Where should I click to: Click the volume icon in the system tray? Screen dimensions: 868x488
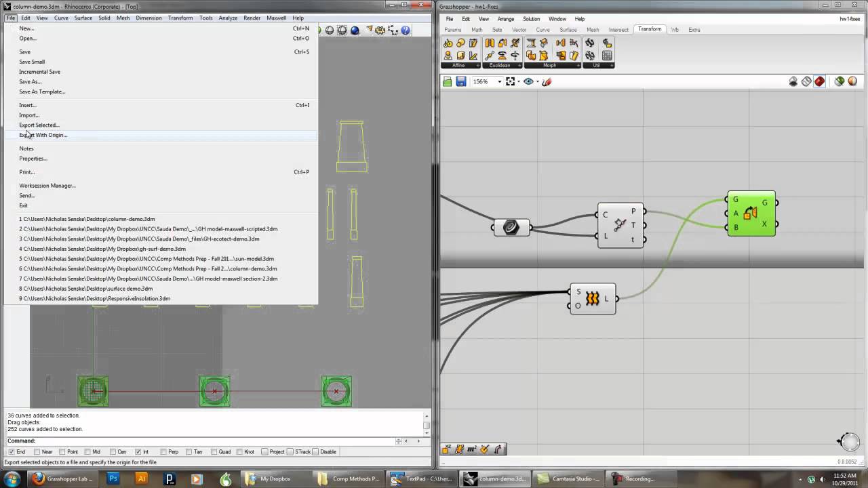point(823,479)
